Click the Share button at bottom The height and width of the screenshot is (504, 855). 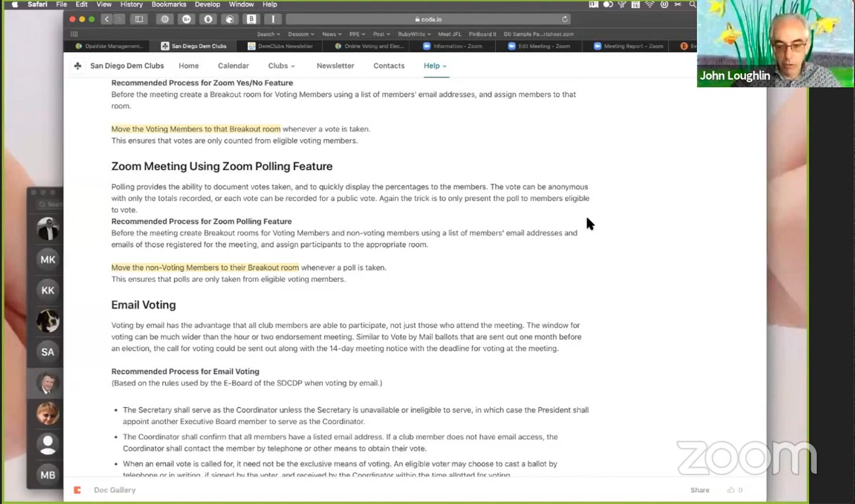click(x=699, y=490)
